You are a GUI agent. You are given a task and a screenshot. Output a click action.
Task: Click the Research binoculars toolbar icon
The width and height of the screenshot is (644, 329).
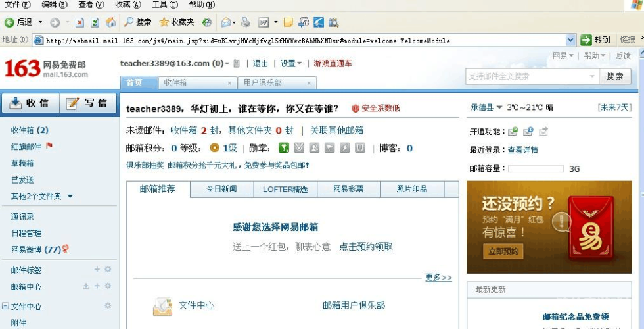tap(334, 22)
